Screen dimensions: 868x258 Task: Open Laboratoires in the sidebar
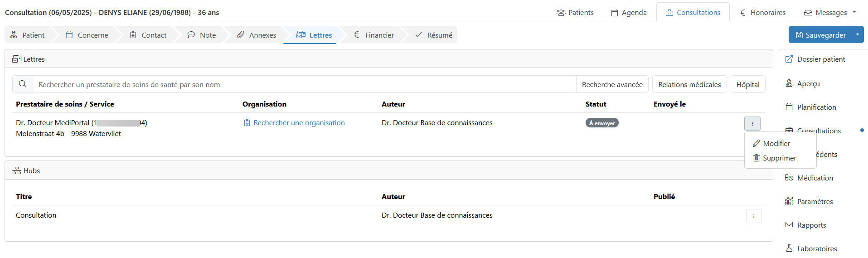(817, 248)
